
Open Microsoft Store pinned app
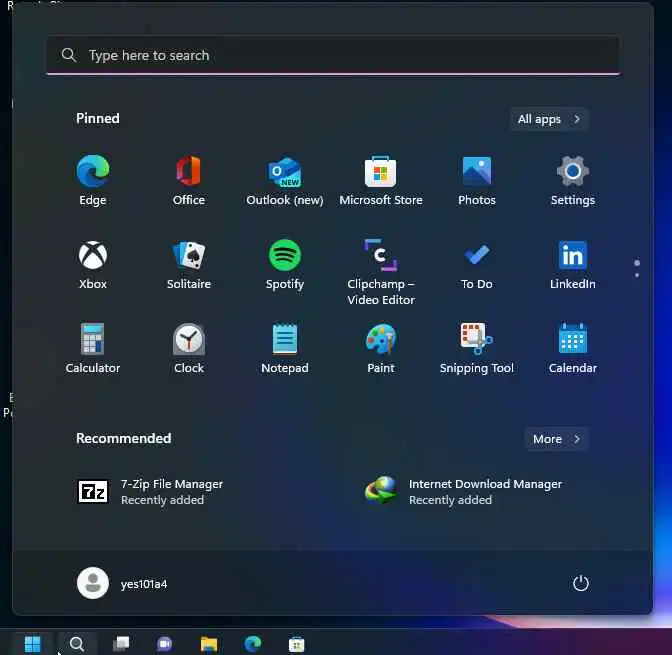point(381,180)
